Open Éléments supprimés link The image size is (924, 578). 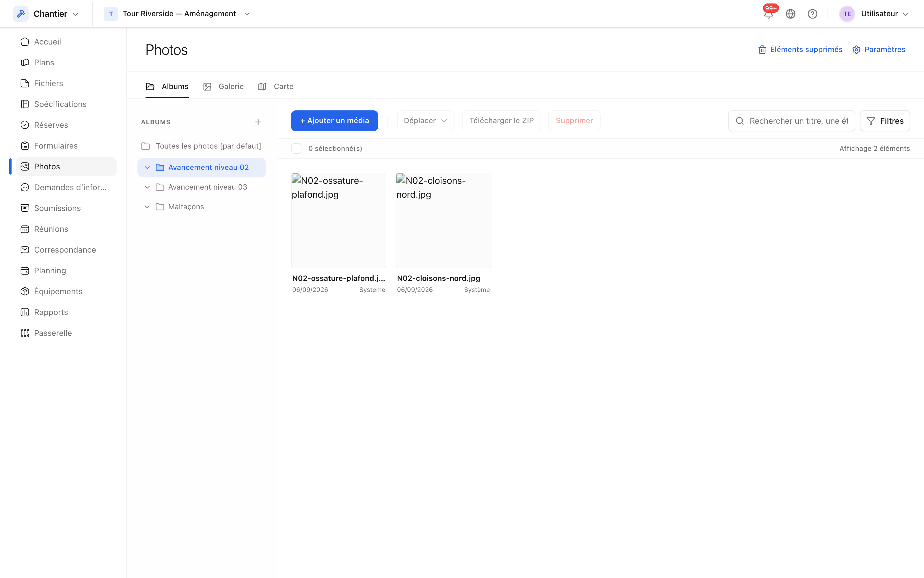[x=800, y=49]
